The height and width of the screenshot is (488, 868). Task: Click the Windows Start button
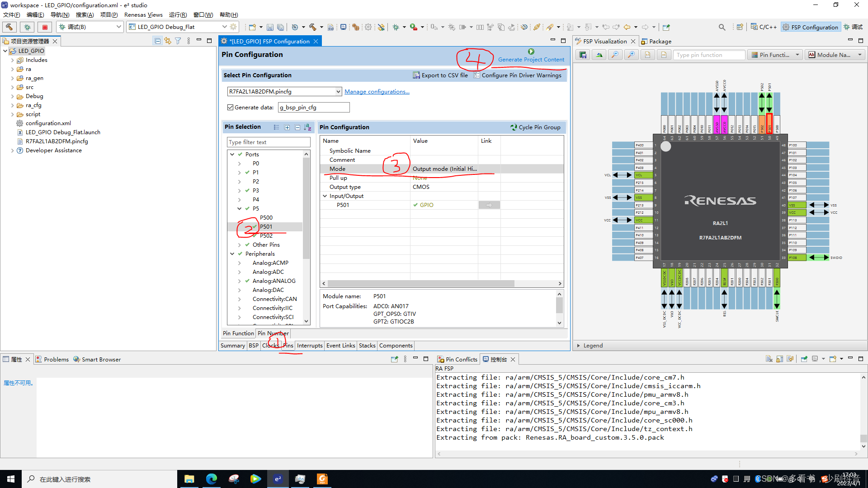coord(11,479)
